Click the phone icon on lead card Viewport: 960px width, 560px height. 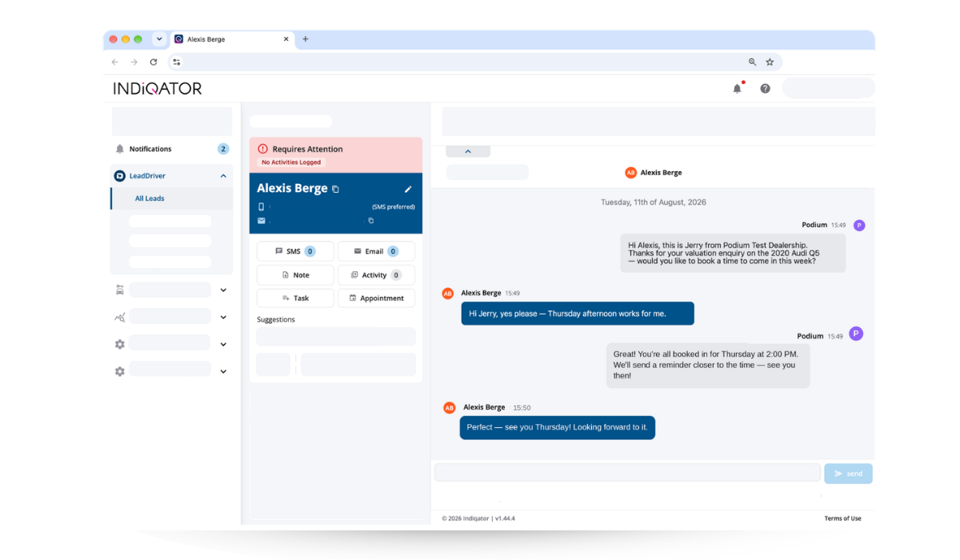pos(261,207)
